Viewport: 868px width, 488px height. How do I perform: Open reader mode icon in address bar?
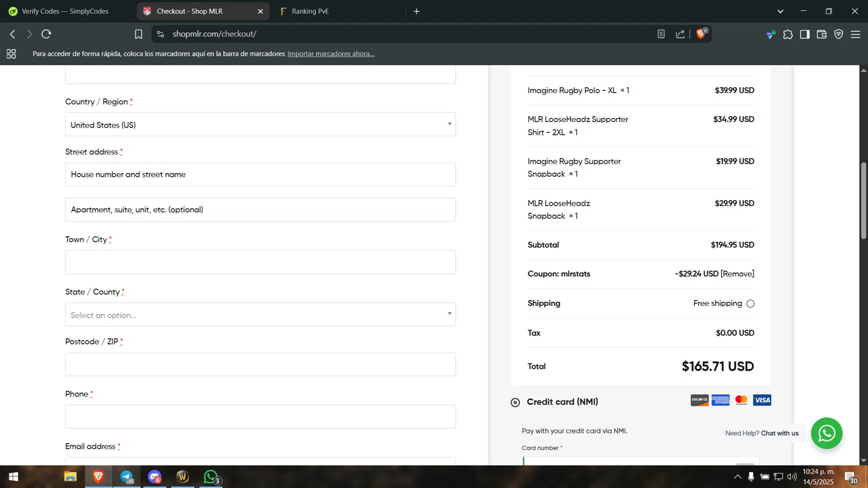(x=661, y=34)
